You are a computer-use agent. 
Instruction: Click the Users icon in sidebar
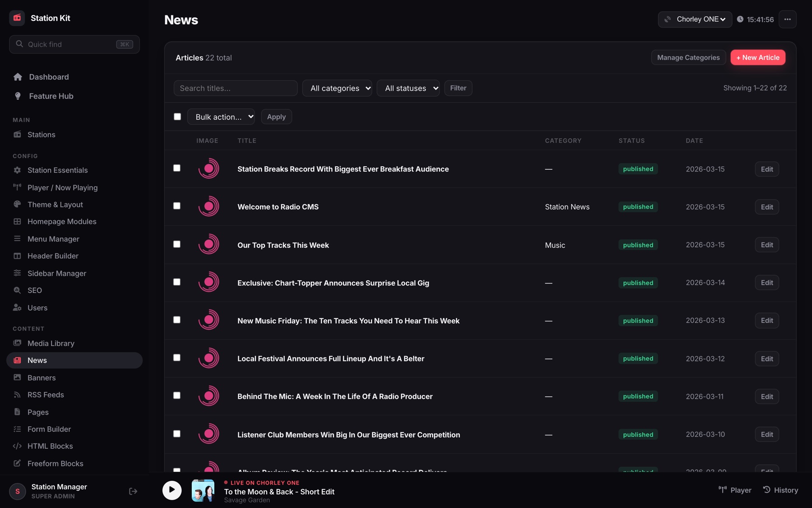(17, 308)
